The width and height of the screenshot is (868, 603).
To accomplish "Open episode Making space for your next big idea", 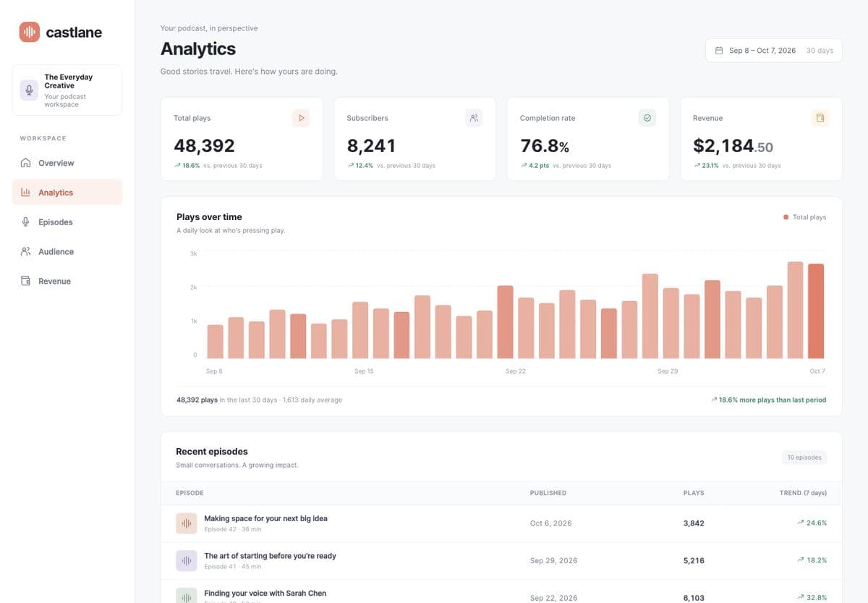I will point(265,518).
